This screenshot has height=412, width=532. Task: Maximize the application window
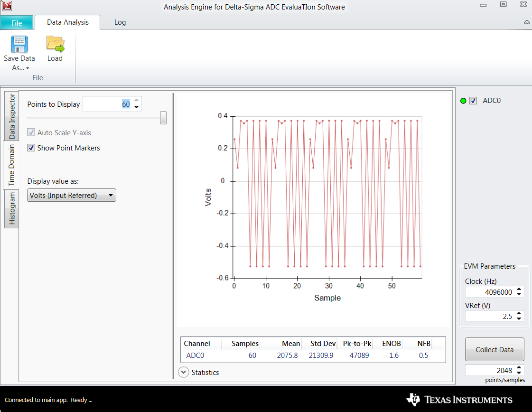pyautogui.click(x=503, y=4)
